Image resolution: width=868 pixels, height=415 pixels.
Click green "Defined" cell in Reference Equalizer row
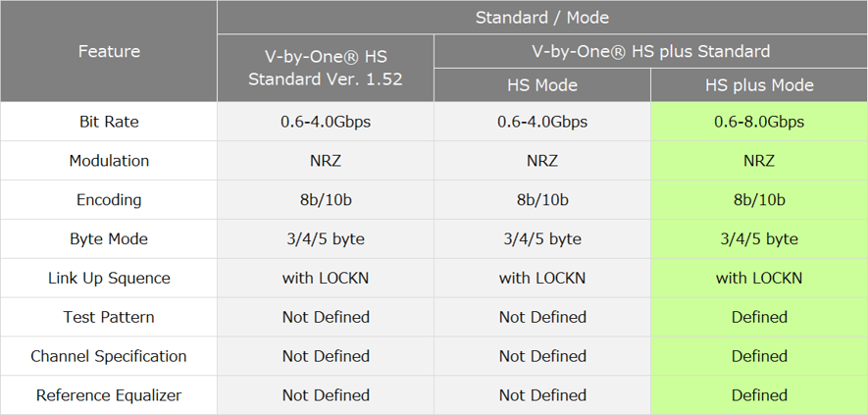[759, 395]
